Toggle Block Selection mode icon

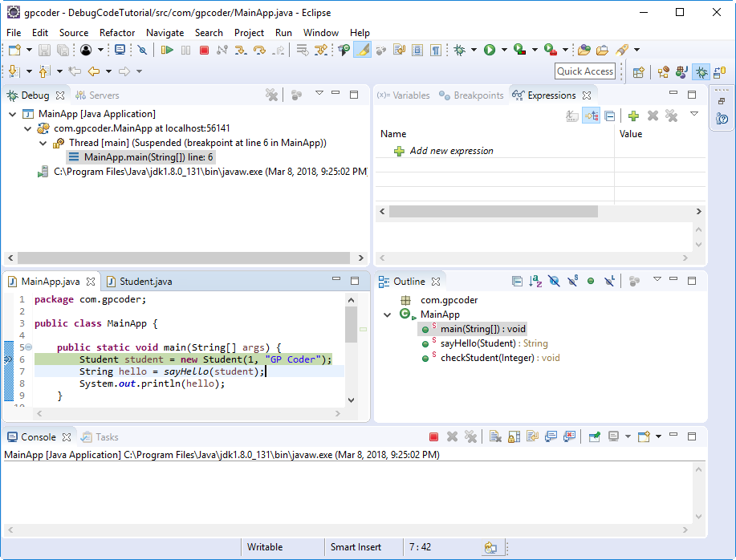(417, 50)
